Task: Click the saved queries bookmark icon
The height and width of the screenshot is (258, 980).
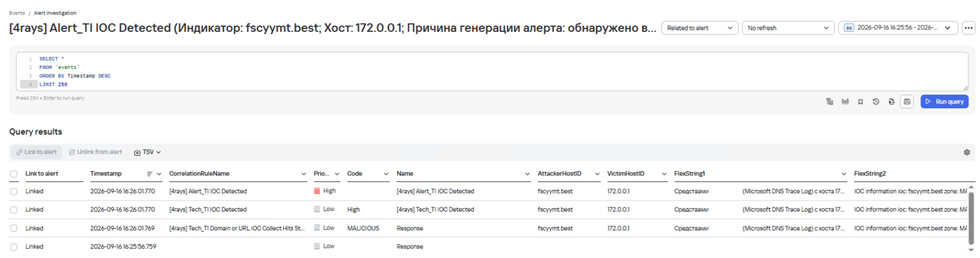Action: [x=860, y=101]
